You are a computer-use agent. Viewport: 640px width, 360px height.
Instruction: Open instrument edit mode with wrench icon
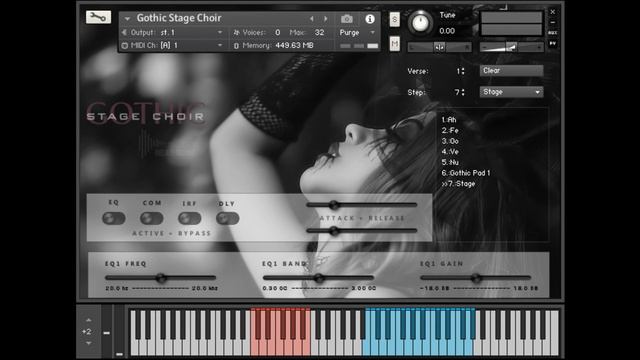pyautogui.click(x=98, y=17)
